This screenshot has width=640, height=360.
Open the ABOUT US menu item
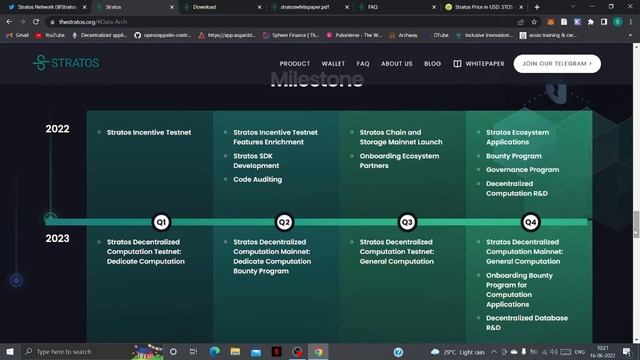(397, 64)
